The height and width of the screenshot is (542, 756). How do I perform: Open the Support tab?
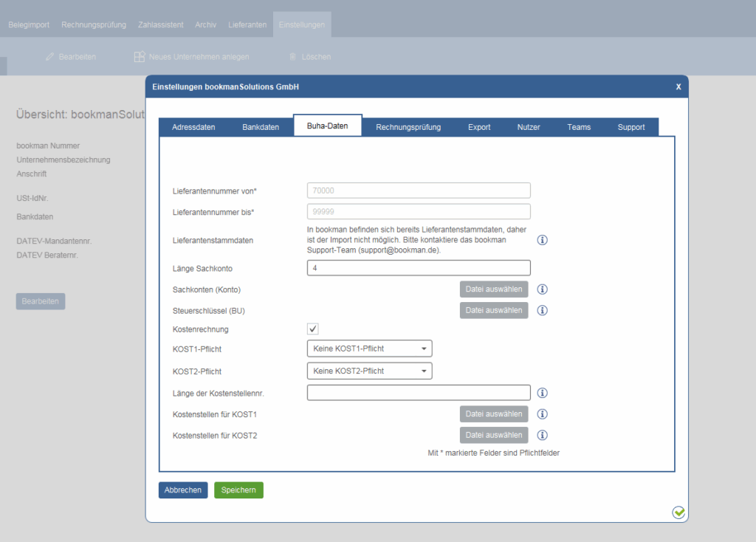point(631,127)
